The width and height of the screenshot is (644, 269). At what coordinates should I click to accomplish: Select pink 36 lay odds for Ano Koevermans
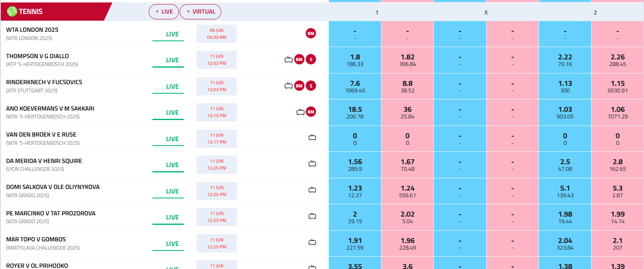[407, 113]
